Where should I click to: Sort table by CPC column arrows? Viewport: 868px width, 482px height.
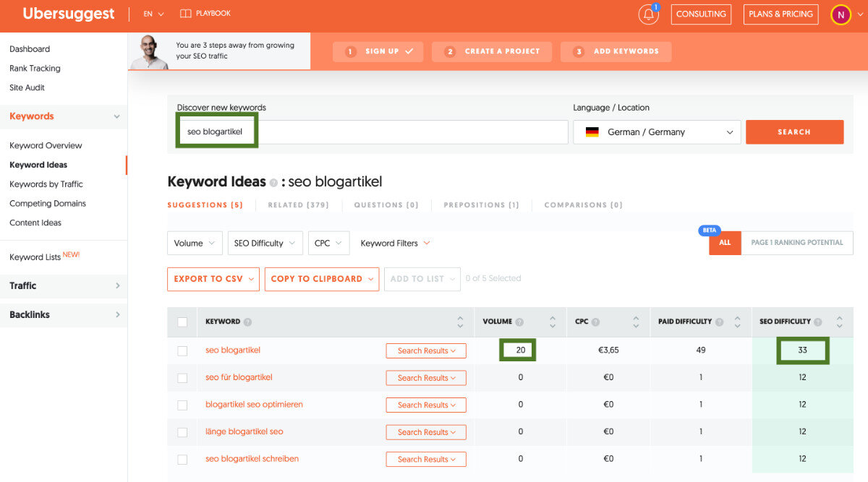click(x=636, y=322)
